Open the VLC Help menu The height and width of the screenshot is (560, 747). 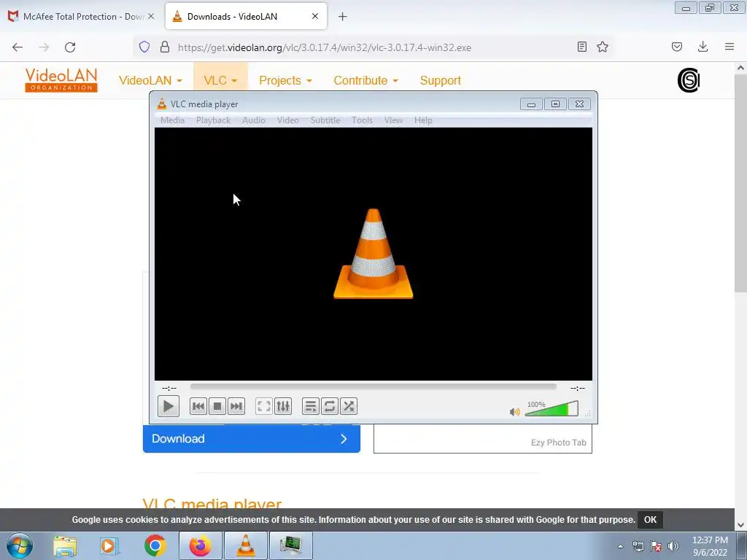[423, 120]
